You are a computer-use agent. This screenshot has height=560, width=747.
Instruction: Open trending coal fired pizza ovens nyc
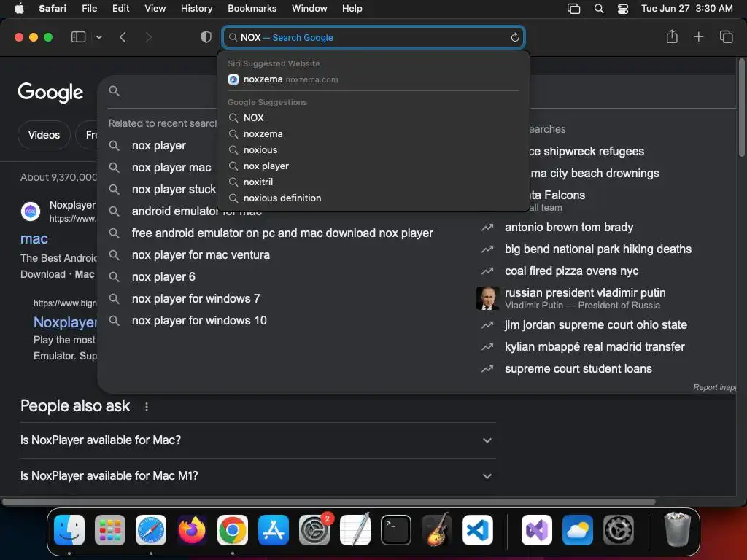pyautogui.click(x=571, y=271)
